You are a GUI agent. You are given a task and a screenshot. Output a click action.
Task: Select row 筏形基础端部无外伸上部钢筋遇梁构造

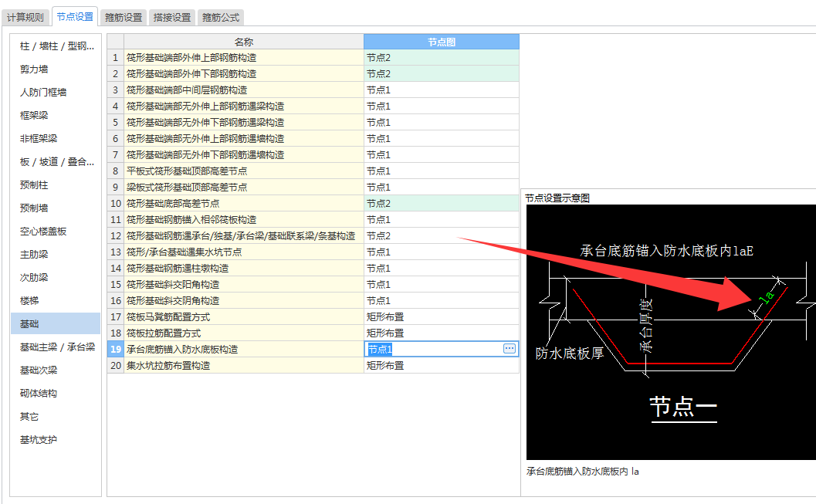243,106
